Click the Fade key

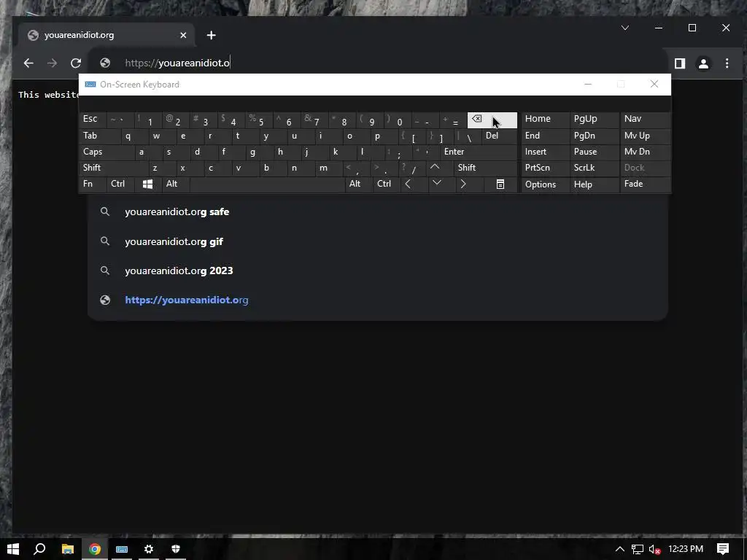(x=645, y=184)
